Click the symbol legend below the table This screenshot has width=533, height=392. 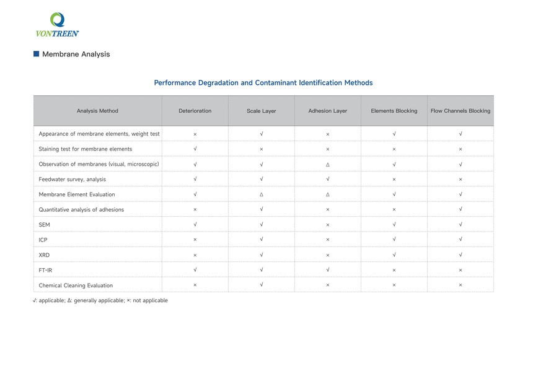point(100,300)
